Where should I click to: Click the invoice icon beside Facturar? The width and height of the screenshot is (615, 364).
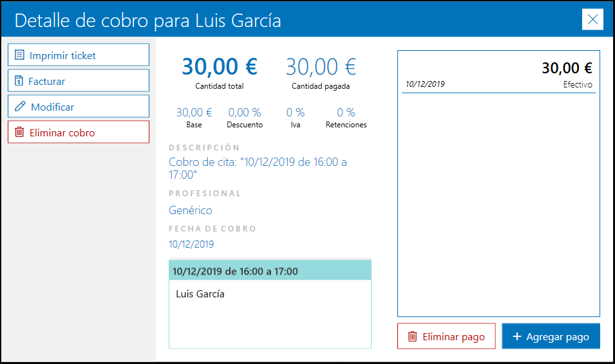(19, 81)
